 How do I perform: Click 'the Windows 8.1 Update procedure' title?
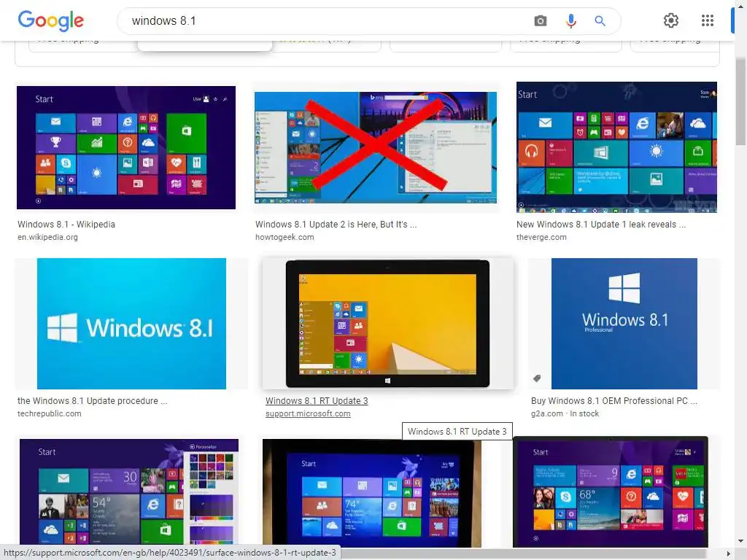(93, 401)
